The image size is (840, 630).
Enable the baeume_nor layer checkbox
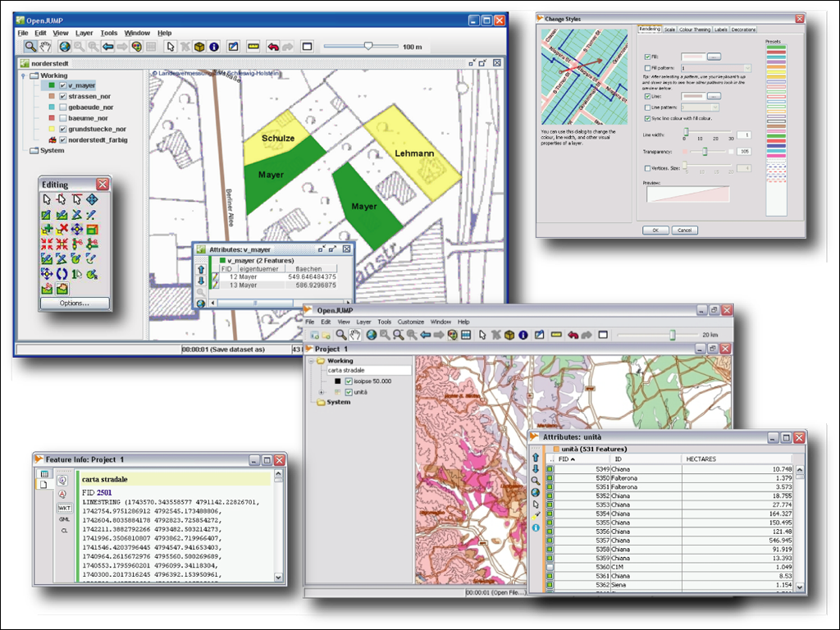pyautogui.click(x=62, y=118)
